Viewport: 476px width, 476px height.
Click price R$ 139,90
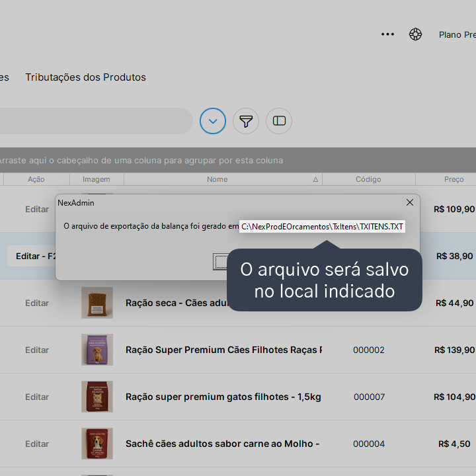[454, 350]
